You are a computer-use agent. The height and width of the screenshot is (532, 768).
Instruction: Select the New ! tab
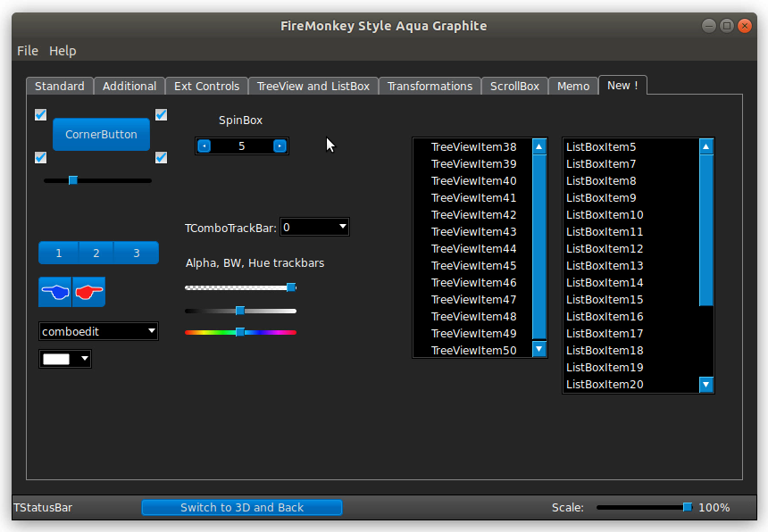622,85
